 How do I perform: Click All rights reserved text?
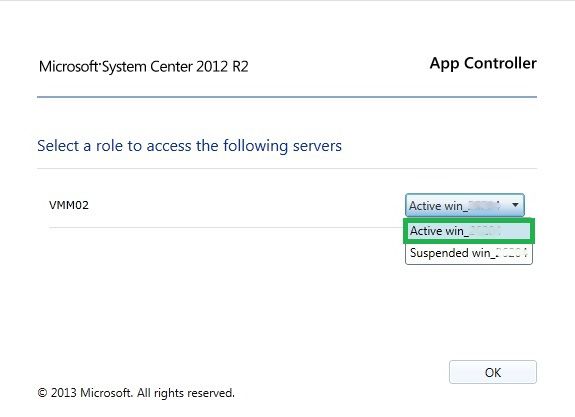[186, 393]
